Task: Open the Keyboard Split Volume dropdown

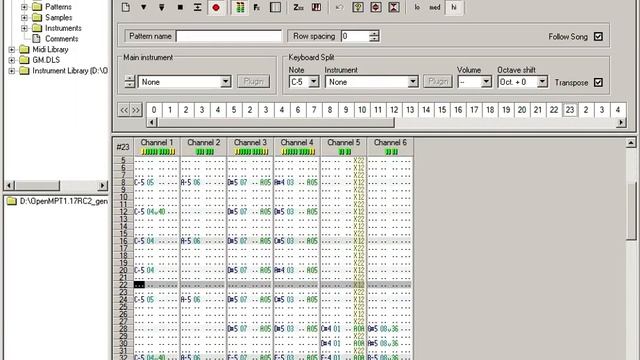Action: coord(486,82)
